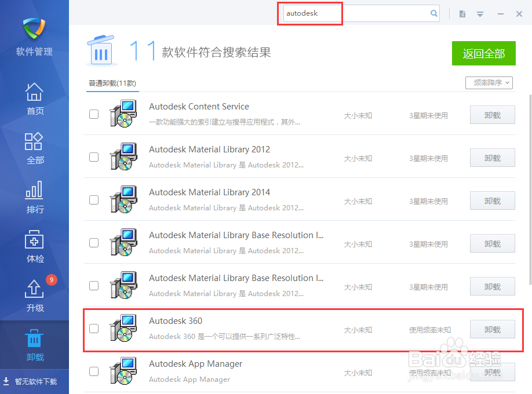
Task: Click the Autodesk Material Library 2014 icon
Action: 123,199
